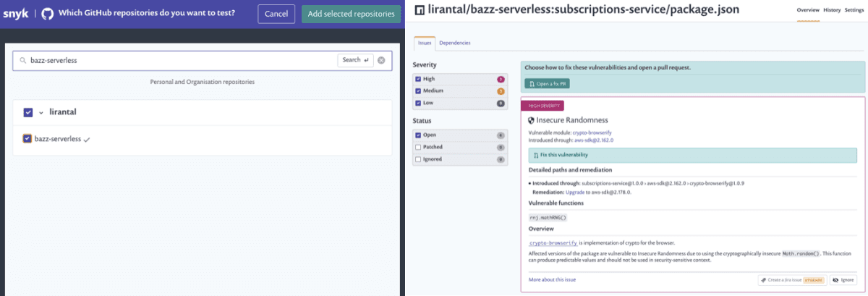Image resolution: width=868 pixels, height=296 pixels.
Task: Open the Settings tab
Action: [854, 10]
